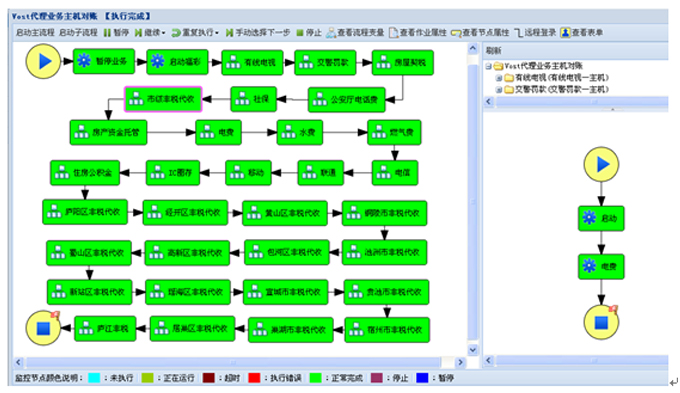Select the 房产资金托管 node
The height and width of the screenshot is (393, 680).
tap(108, 132)
